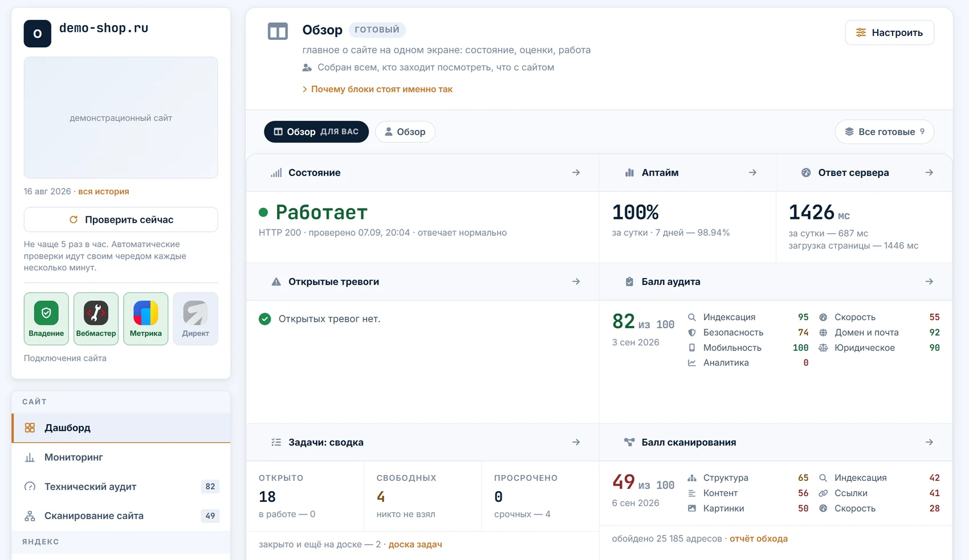Screen dimensions: 969x560
Task: Click the demo-shop.ru site avatar
Action: 38,34
